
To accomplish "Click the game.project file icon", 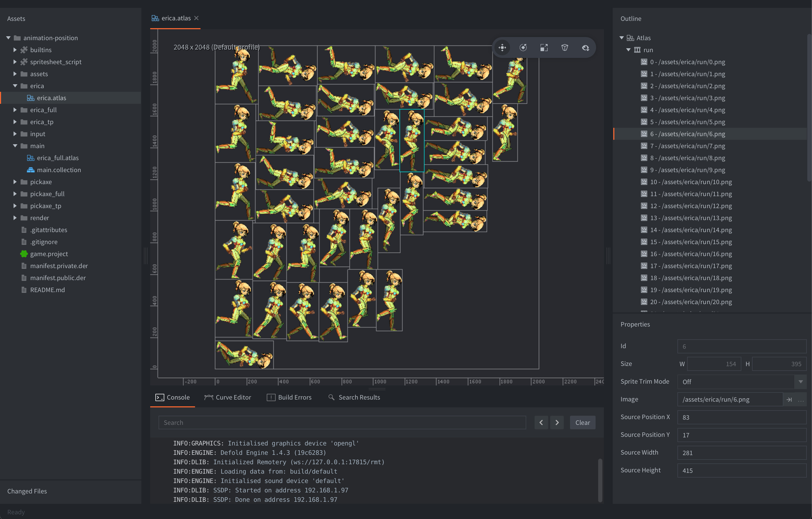I will pos(24,253).
